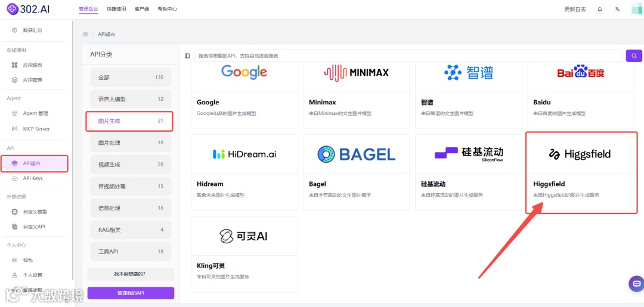Click the 管理我的API button

pyautogui.click(x=131, y=293)
